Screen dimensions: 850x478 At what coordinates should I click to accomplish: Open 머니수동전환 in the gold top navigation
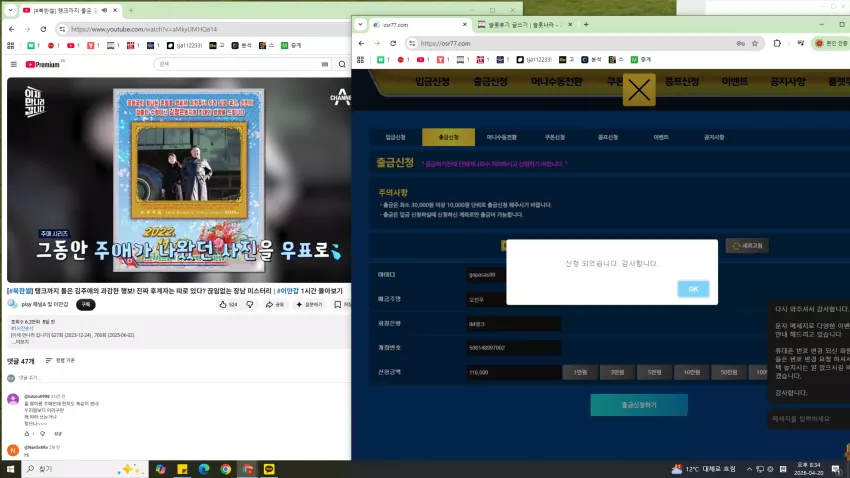pyautogui.click(x=557, y=82)
